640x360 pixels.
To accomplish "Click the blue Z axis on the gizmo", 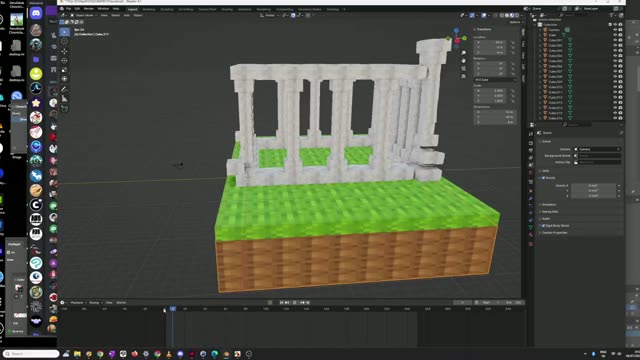I will 456,31.
